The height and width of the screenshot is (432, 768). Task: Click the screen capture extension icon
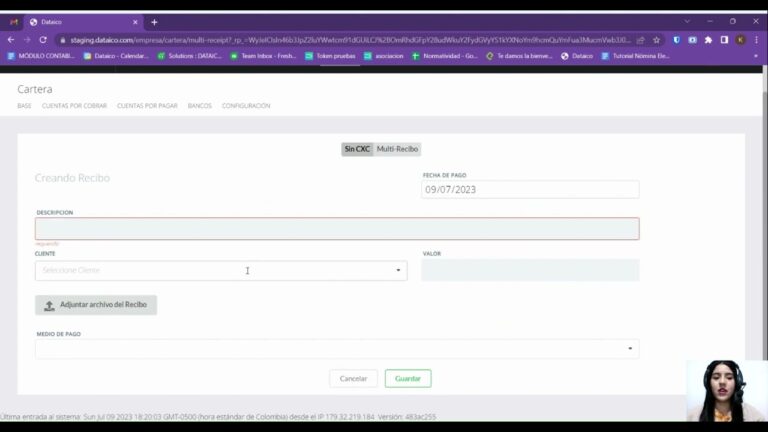click(x=692, y=40)
